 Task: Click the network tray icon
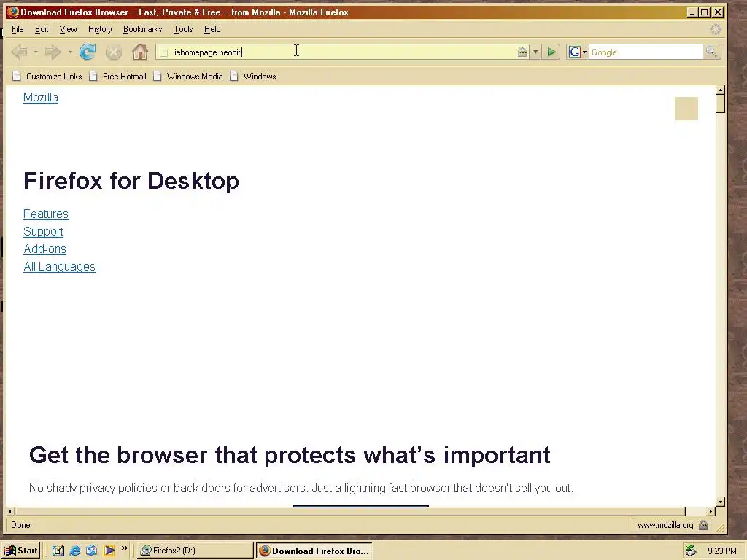(691, 551)
